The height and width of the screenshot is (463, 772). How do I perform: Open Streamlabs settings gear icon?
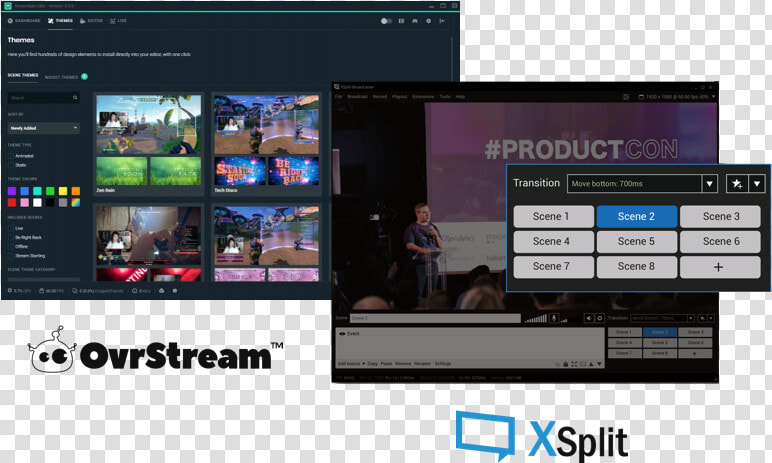(428, 21)
